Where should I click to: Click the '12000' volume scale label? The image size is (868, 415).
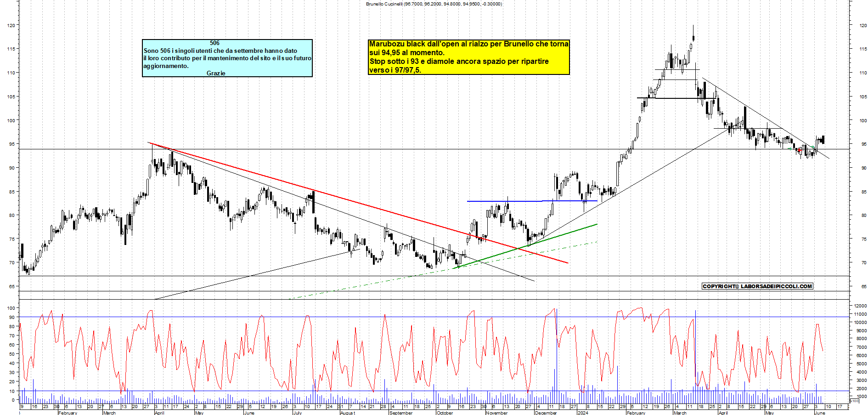tap(860, 306)
